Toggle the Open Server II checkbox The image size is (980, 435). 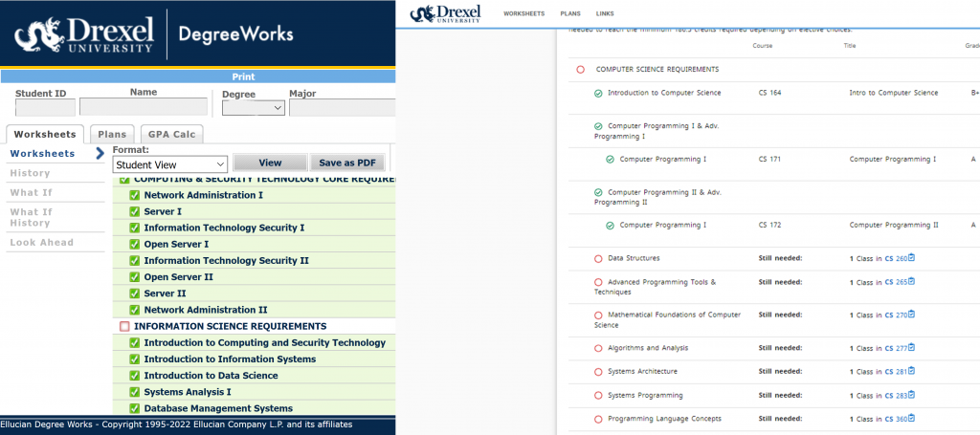[x=134, y=276]
